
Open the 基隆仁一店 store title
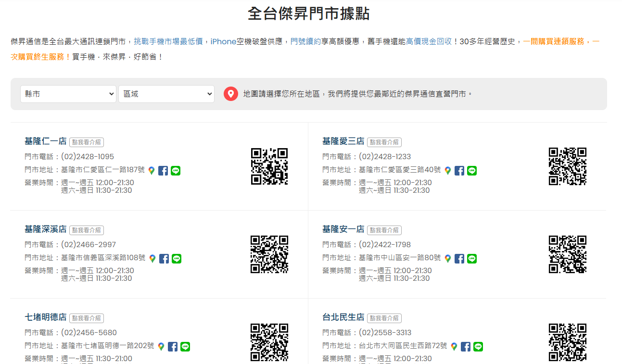(46, 141)
